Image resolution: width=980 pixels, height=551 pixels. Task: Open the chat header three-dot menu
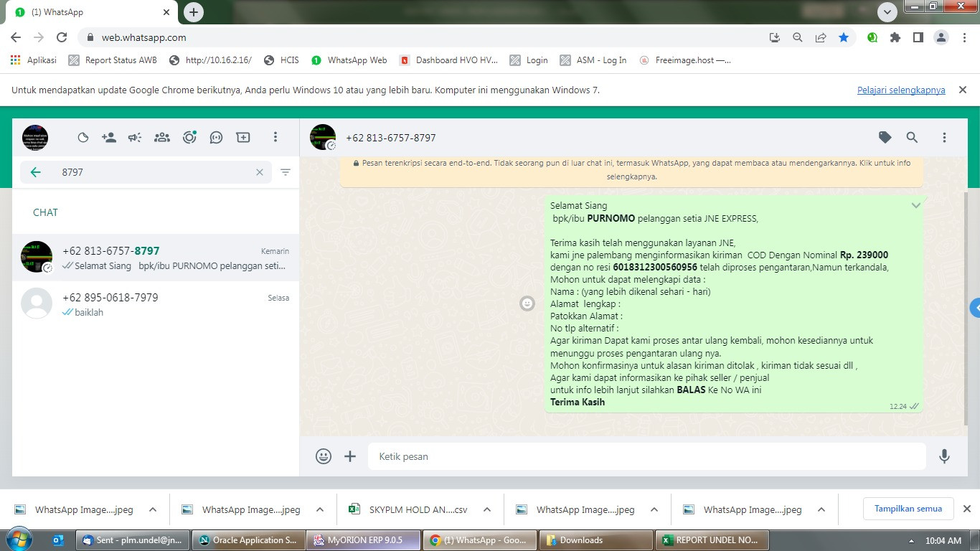944,137
